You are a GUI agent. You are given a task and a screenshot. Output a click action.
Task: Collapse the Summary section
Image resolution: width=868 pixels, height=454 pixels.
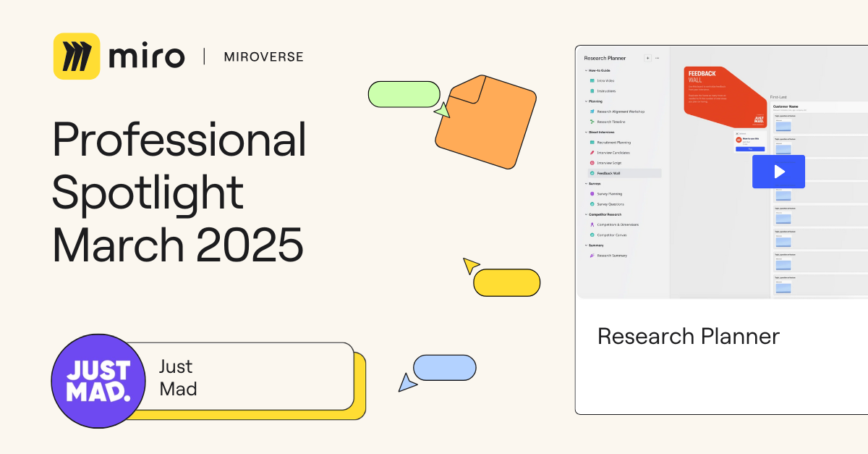(586, 245)
